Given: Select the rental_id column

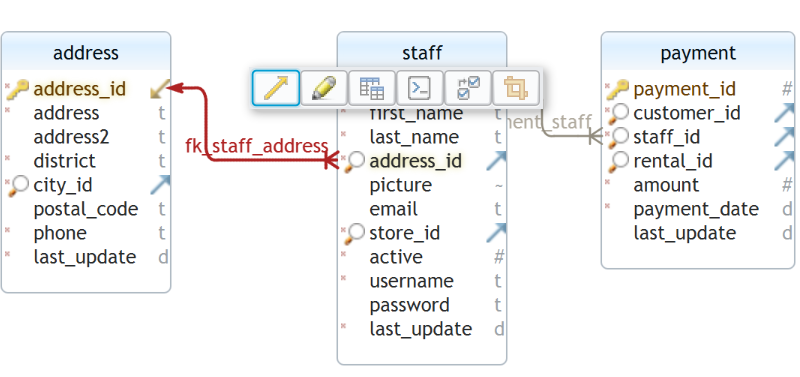Looking at the screenshot, I should [672, 161].
